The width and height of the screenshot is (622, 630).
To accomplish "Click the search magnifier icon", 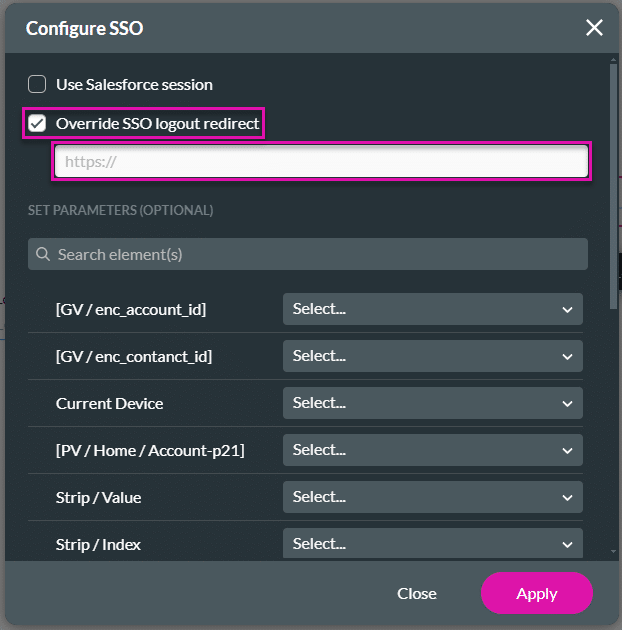I will pyautogui.click(x=43, y=254).
